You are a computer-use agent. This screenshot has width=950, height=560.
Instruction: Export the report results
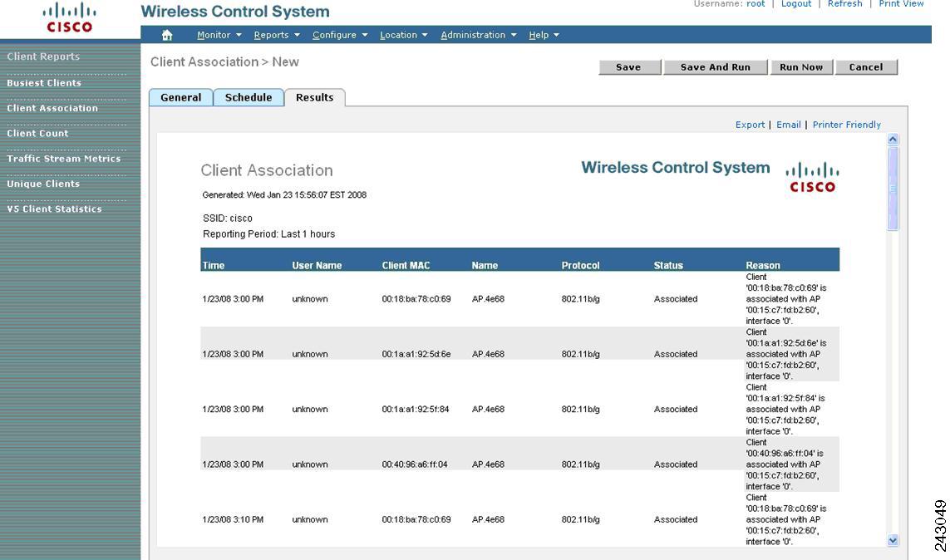coord(750,125)
